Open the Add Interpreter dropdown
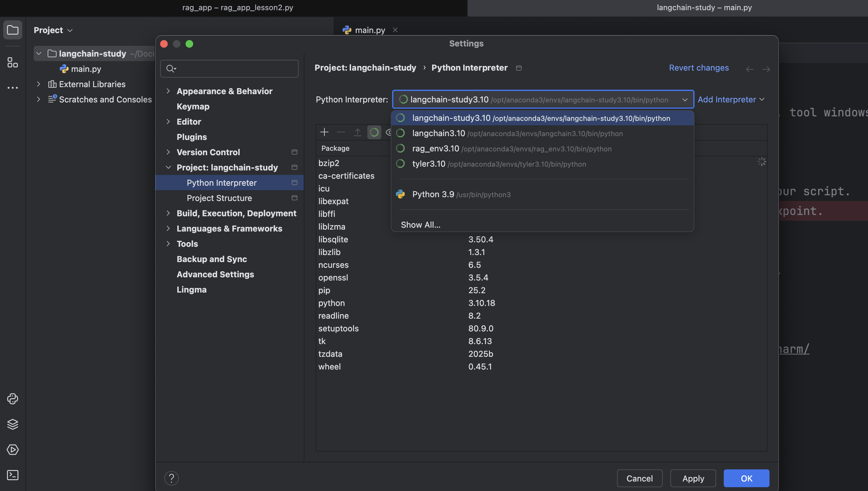This screenshot has height=491, width=868. click(x=730, y=100)
